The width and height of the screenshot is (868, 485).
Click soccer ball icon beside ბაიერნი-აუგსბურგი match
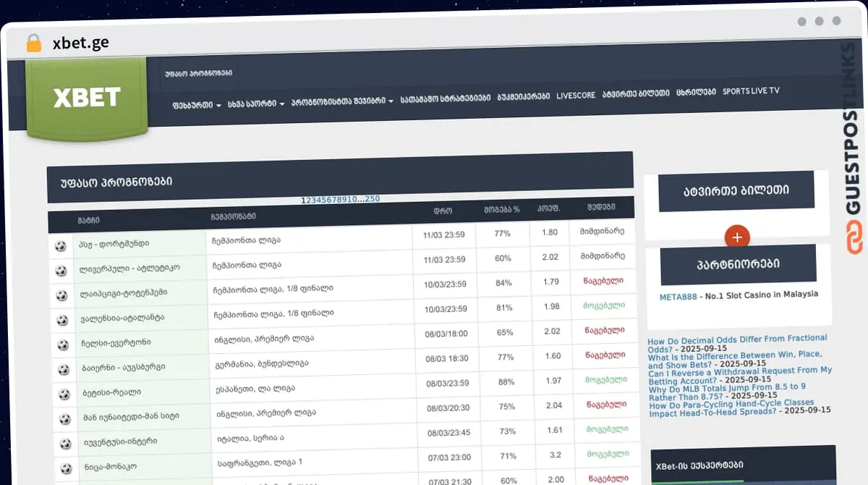pos(65,368)
